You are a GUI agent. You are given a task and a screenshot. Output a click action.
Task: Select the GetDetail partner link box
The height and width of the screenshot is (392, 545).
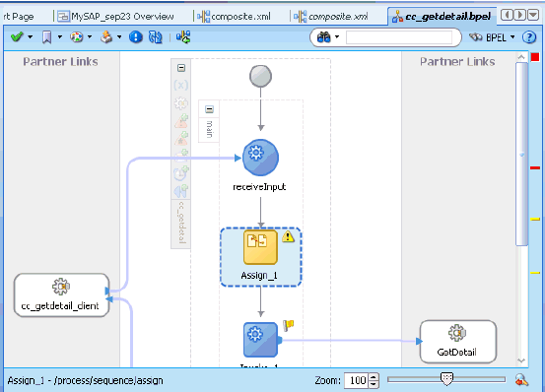tap(458, 342)
